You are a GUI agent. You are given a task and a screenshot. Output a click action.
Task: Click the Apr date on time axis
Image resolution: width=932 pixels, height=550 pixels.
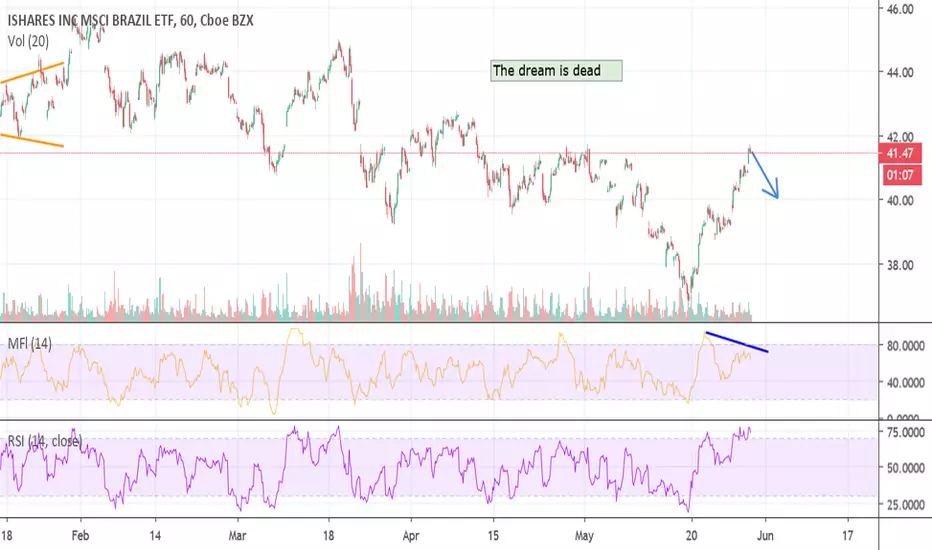click(x=411, y=536)
